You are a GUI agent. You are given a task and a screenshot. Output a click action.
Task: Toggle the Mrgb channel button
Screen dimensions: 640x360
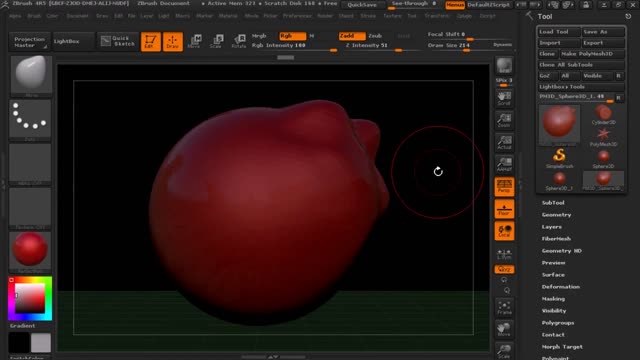(x=259, y=36)
